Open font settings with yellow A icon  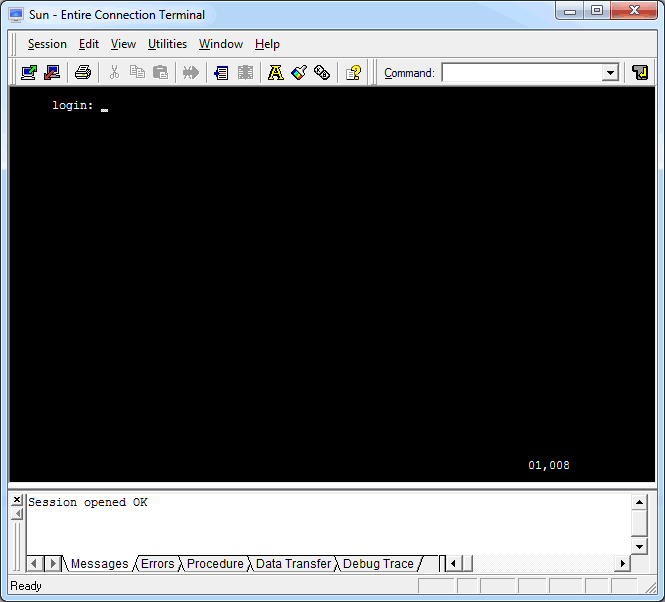coord(276,73)
